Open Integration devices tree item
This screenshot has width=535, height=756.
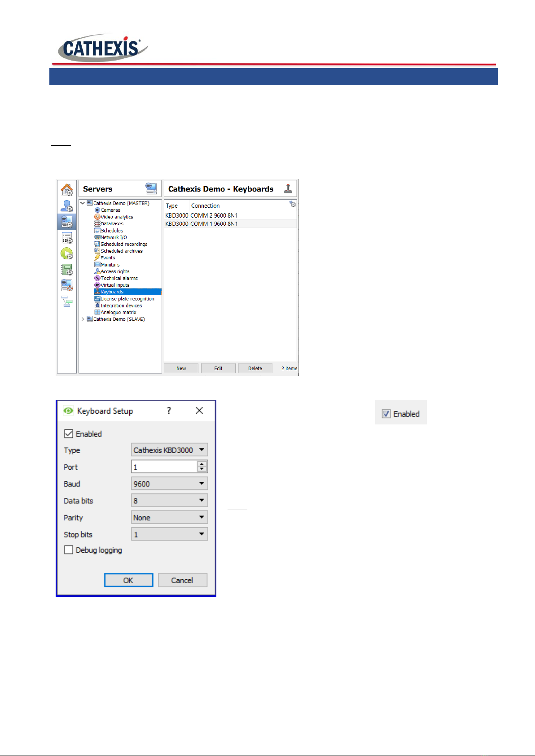(121, 306)
